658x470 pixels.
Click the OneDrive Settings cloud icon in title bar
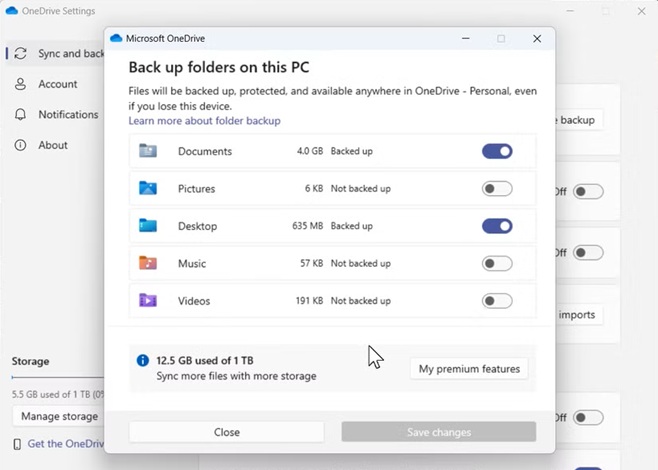[x=12, y=10]
